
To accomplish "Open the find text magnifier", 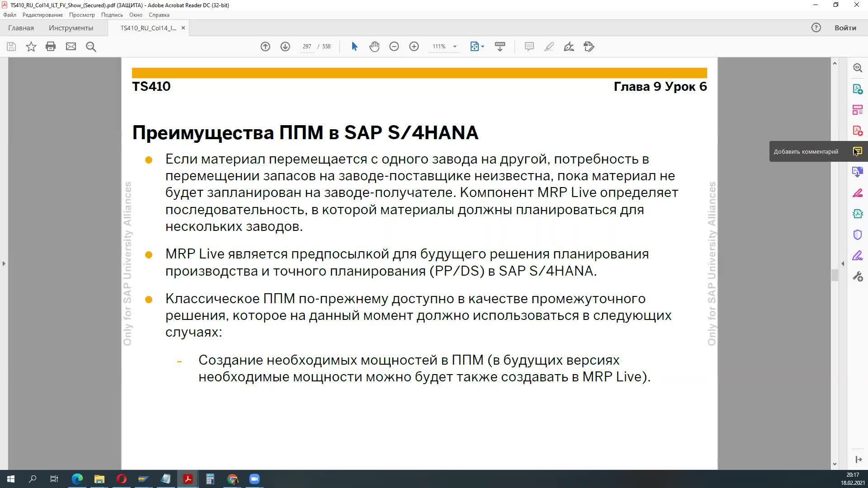I will (x=91, y=47).
